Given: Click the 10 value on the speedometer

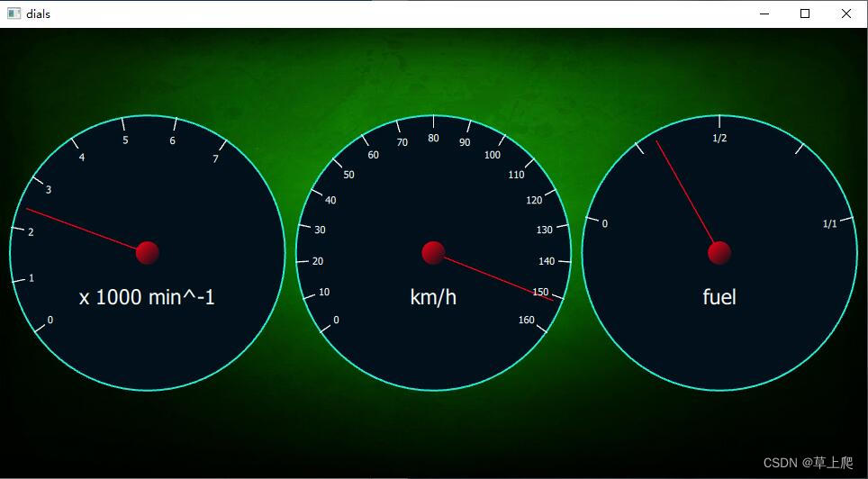Looking at the screenshot, I should point(324,292).
